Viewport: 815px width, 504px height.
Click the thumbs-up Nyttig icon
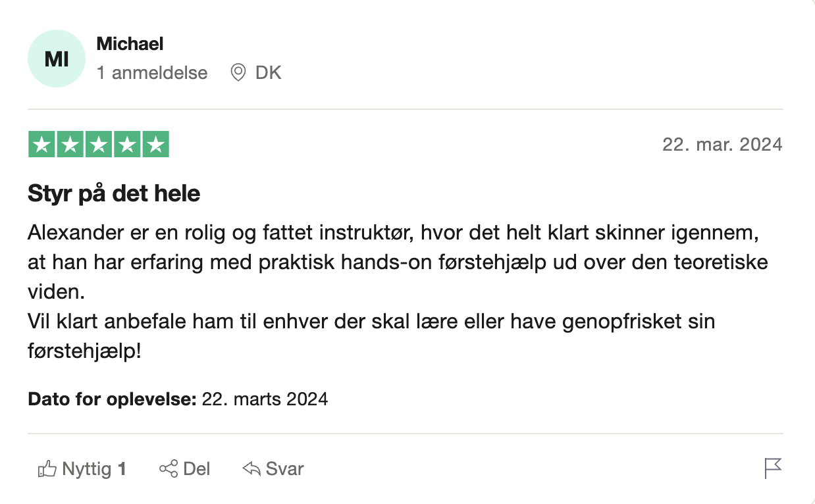(x=47, y=468)
